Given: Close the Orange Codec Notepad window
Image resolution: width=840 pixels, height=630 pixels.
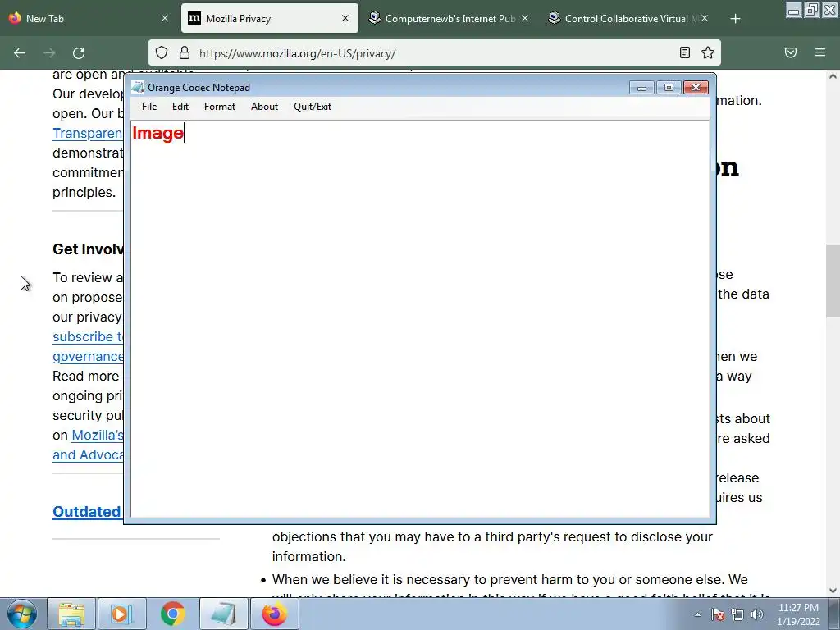Looking at the screenshot, I should click(696, 87).
